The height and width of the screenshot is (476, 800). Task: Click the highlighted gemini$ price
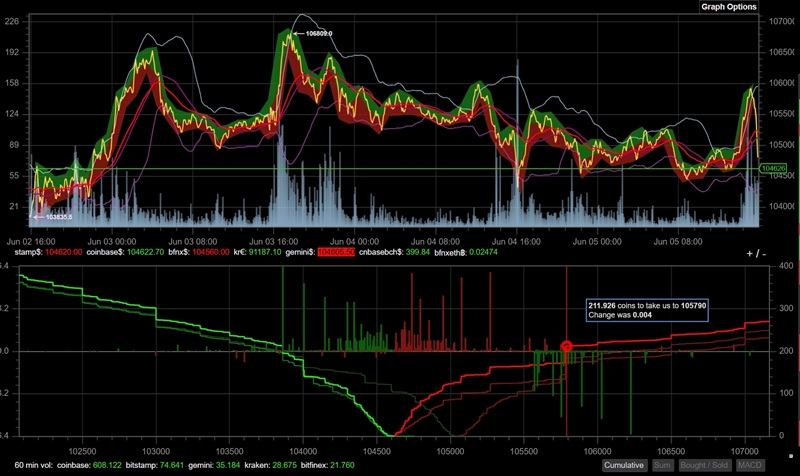335,254
